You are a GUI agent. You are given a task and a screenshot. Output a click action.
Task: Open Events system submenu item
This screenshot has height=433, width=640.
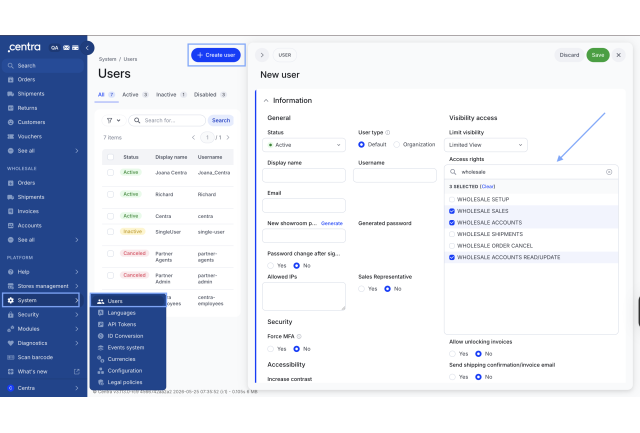(x=128, y=348)
